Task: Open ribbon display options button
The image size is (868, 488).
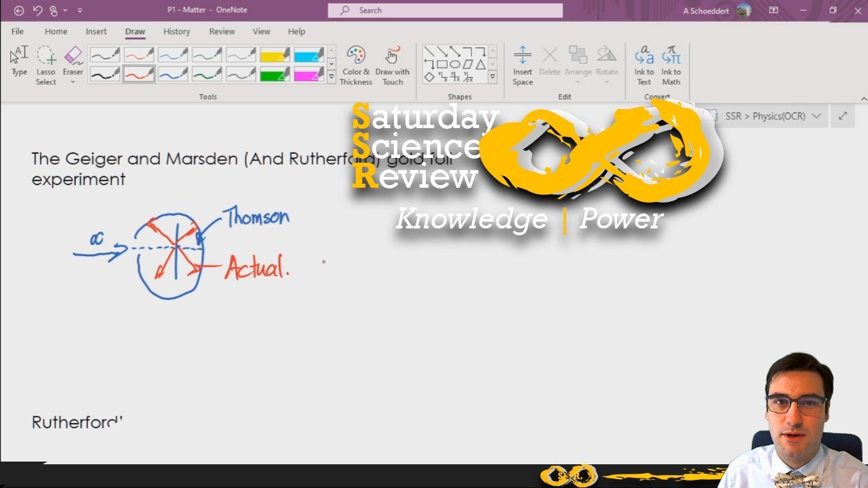Action: tap(773, 10)
